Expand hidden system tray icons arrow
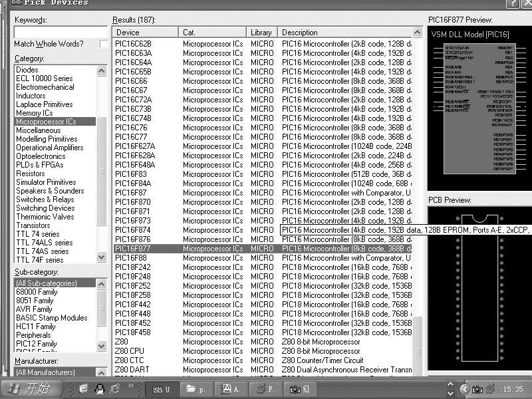 pyautogui.click(x=464, y=389)
